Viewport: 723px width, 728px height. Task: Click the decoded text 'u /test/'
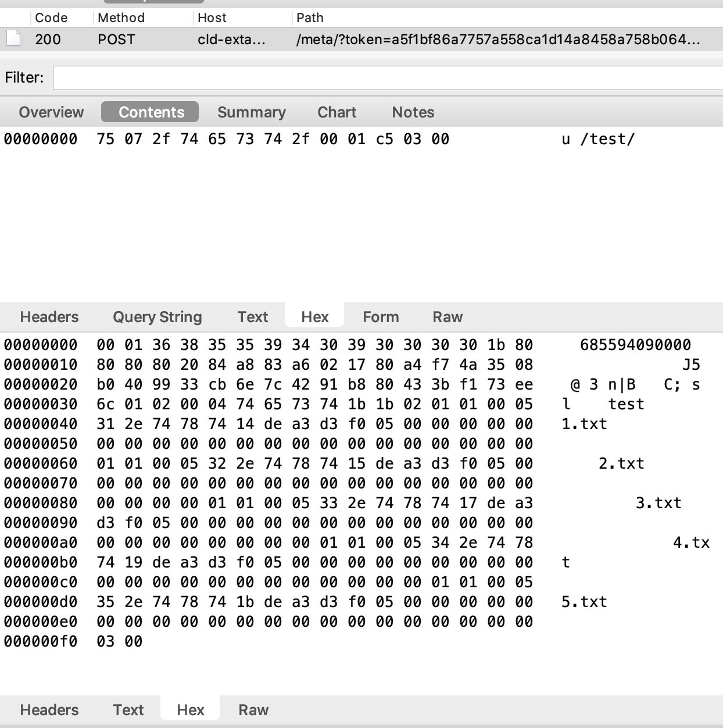(598, 139)
